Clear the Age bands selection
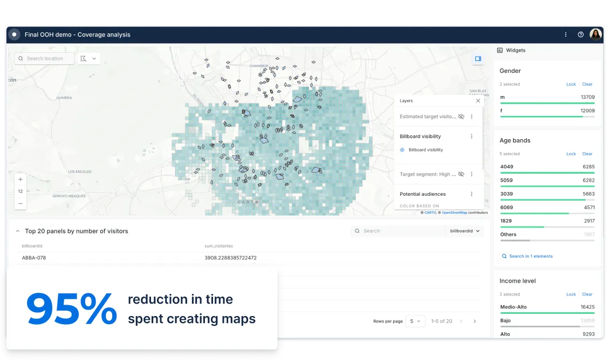610x364 pixels. 587,154
